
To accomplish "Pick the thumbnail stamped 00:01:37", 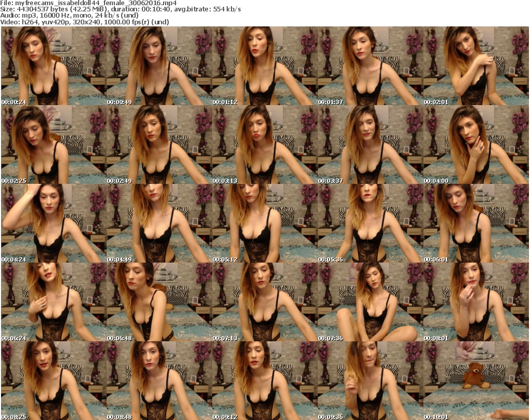I will (370, 66).
